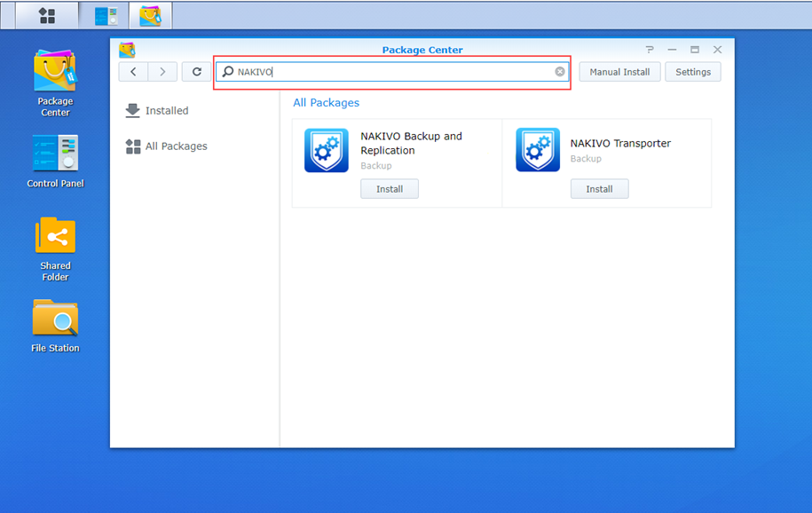Select Package Center taskbar icon
Screen dimensions: 812x513
(151, 15)
